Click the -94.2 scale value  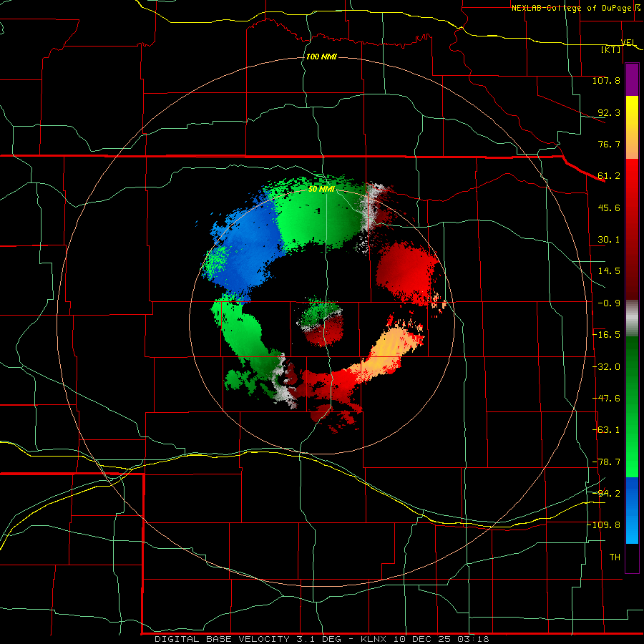[606, 493]
